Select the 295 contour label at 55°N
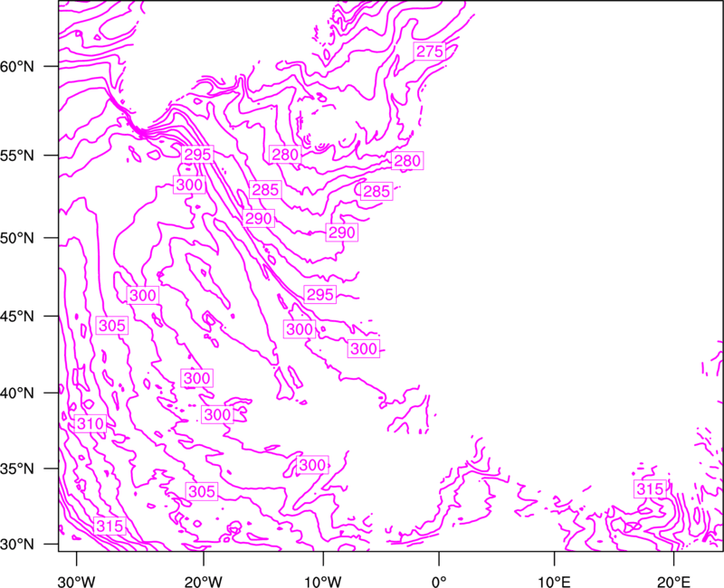 pyautogui.click(x=197, y=154)
